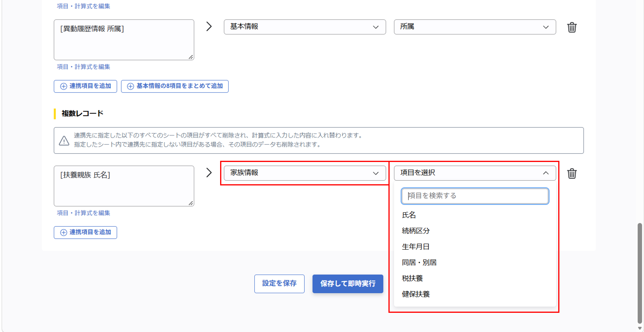The height and width of the screenshot is (332, 644).
Task: Click arrow icon beside 異動履歴情報 所属 box
Action: pyautogui.click(x=209, y=27)
